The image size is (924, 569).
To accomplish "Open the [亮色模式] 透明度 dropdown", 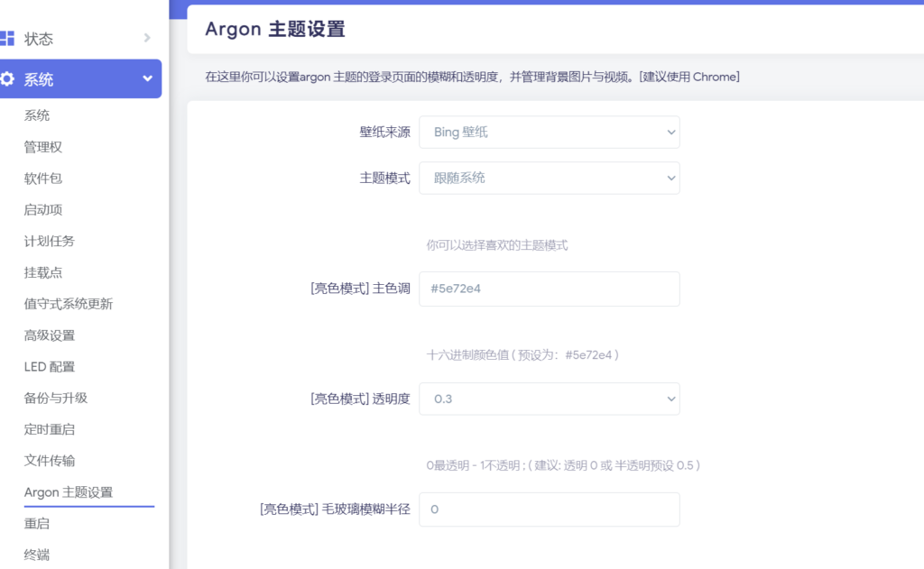I will 550,399.
